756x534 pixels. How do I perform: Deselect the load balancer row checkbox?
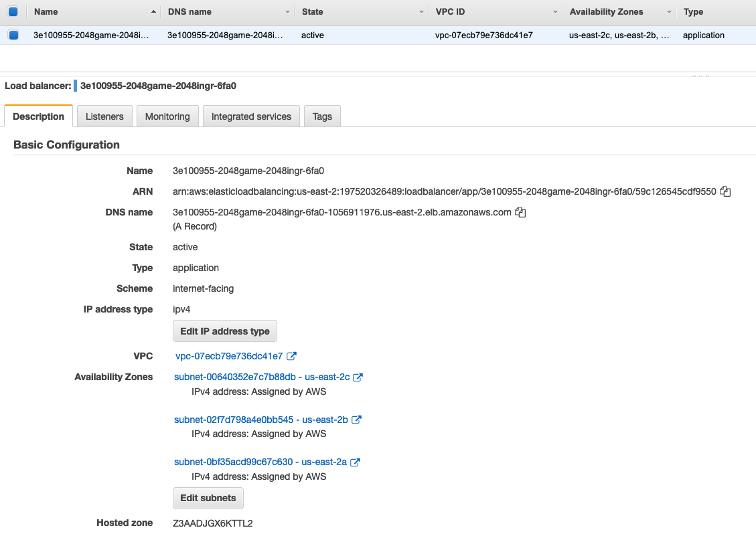pyautogui.click(x=13, y=35)
